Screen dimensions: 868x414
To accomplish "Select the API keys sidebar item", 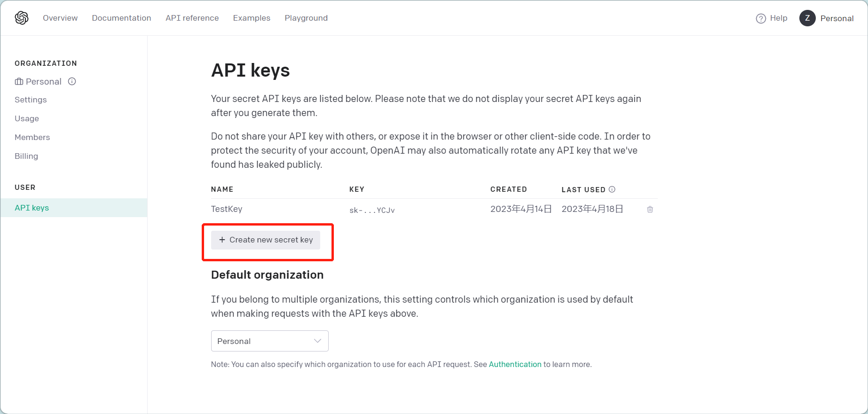I will (x=74, y=208).
